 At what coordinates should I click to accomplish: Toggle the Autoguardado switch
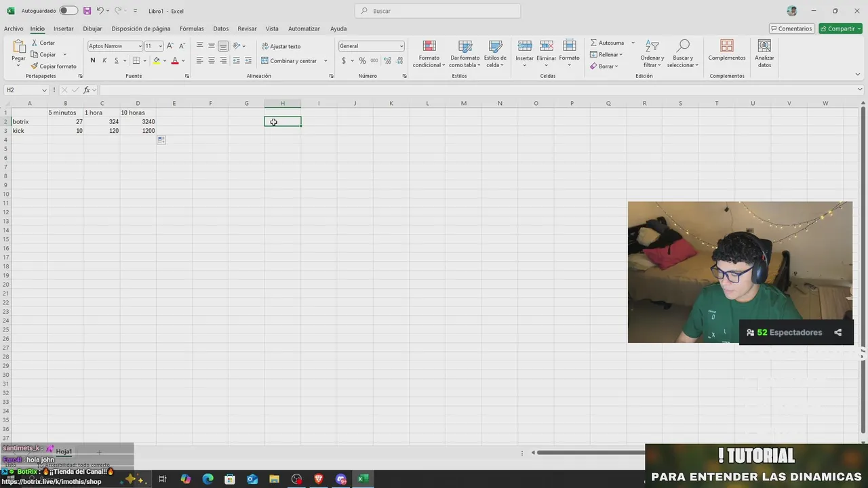[68, 11]
